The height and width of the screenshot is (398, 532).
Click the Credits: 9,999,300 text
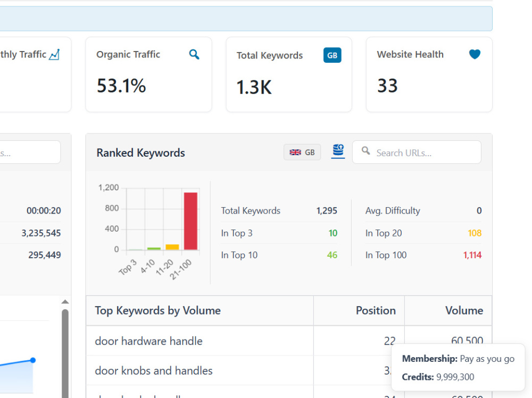pos(438,377)
